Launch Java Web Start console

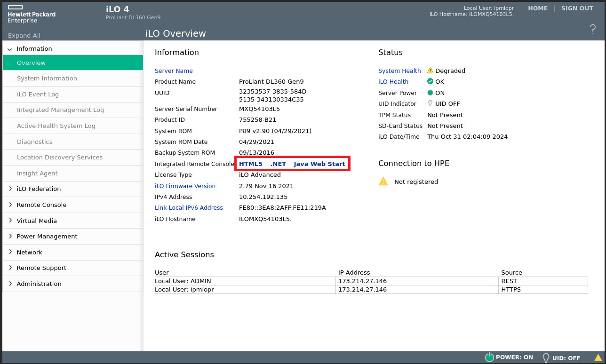[x=319, y=164]
